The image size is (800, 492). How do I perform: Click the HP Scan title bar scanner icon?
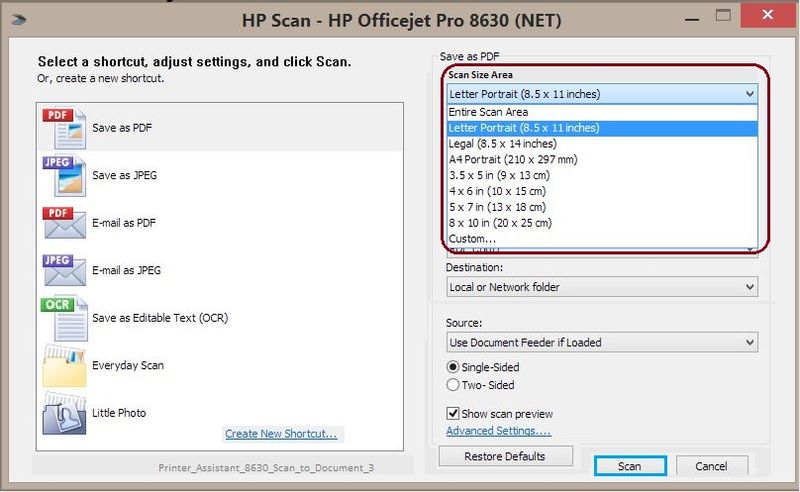(19, 20)
